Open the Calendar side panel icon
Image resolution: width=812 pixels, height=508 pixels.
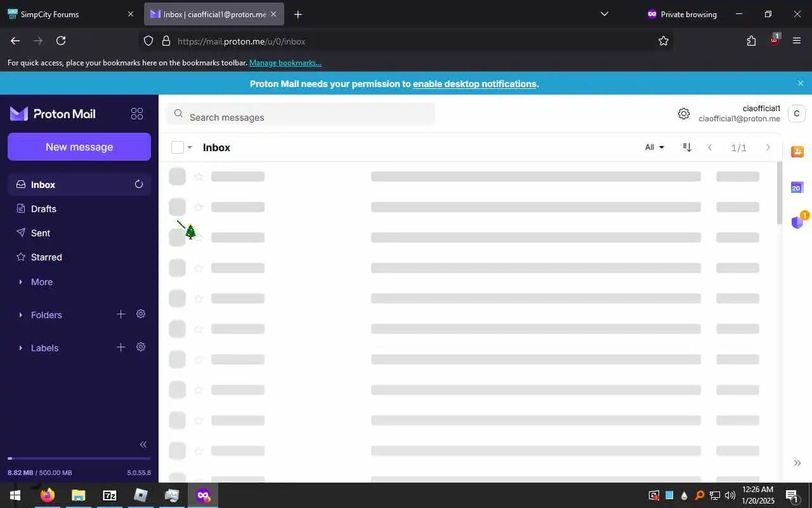tap(797, 187)
